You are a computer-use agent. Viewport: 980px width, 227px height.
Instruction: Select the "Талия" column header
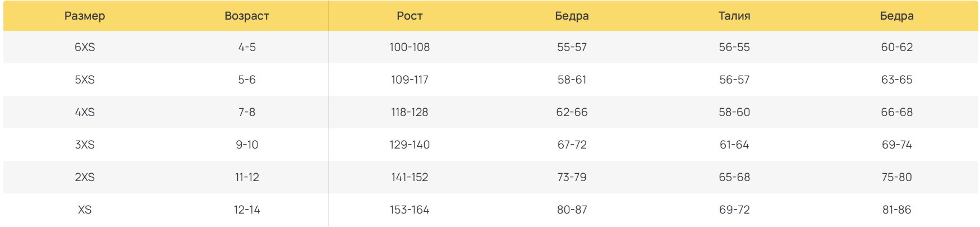734,16
